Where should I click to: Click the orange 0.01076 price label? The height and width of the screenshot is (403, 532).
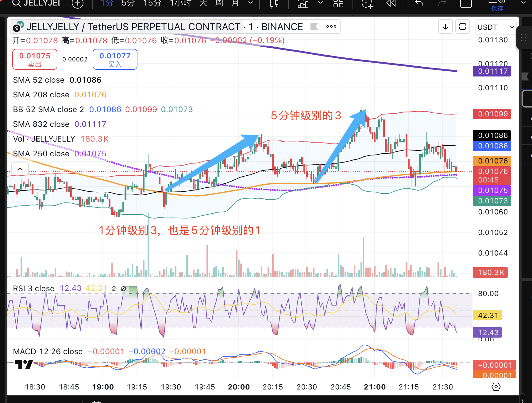point(492,161)
